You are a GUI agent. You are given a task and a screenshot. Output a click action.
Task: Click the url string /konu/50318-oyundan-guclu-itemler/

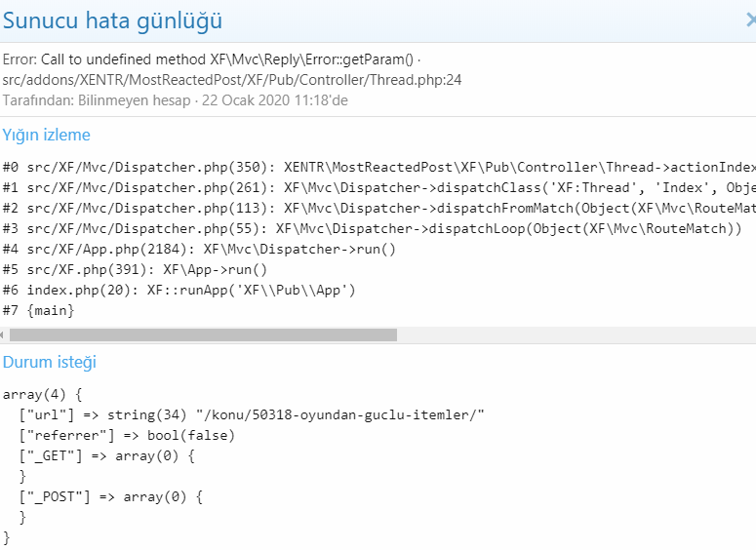pos(339,415)
